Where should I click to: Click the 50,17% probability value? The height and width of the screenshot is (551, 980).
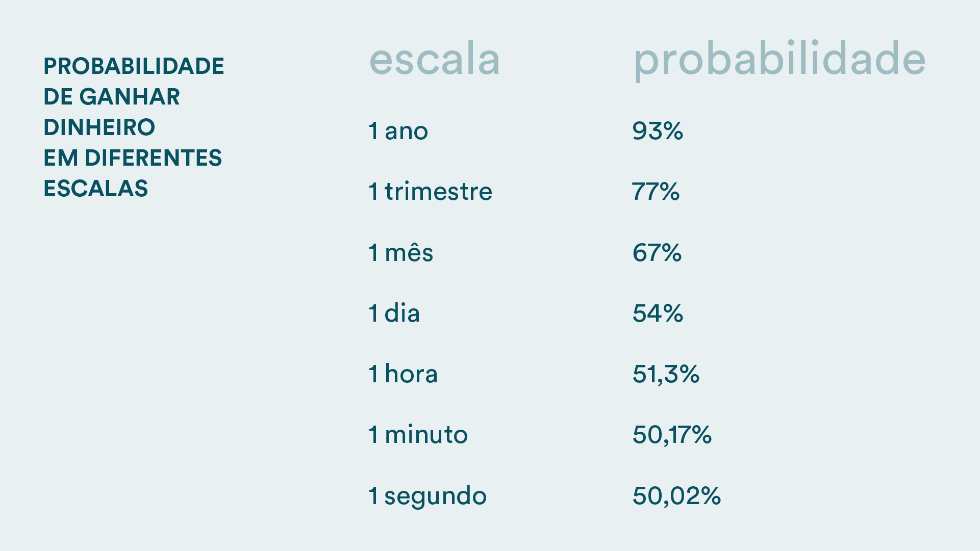click(x=672, y=435)
